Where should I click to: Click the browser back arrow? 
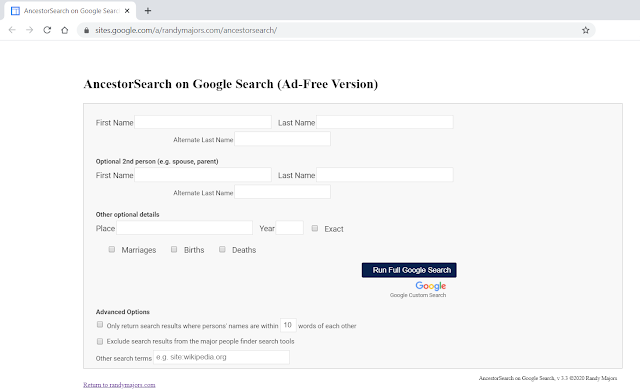pos(12,30)
